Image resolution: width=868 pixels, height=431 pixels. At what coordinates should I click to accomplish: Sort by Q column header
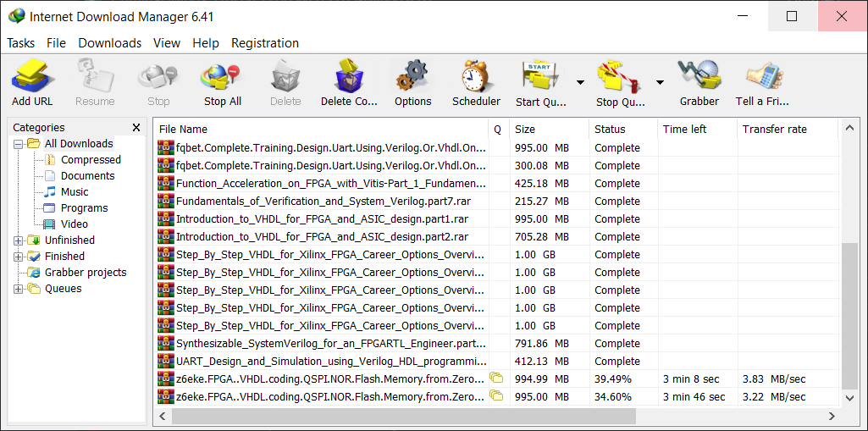click(498, 130)
